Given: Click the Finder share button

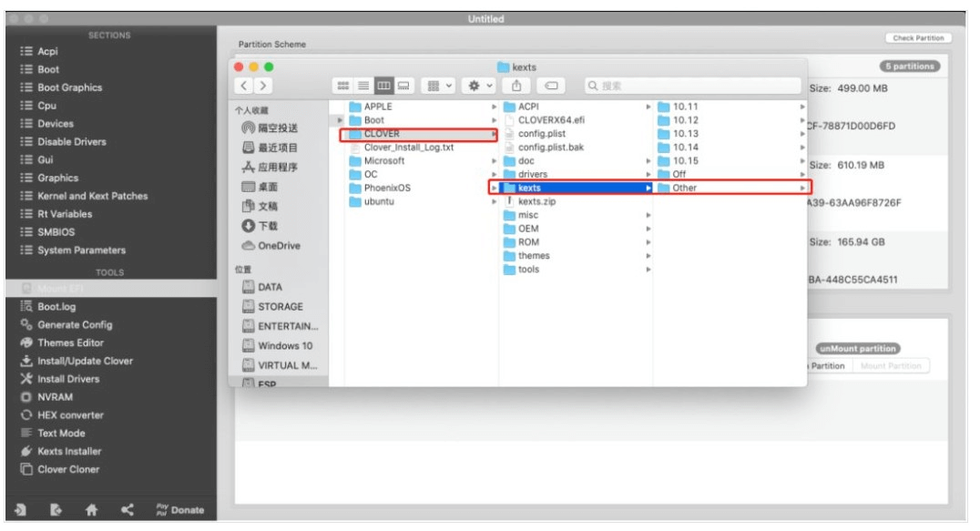Looking at the screenshot, I should point(516,86).
